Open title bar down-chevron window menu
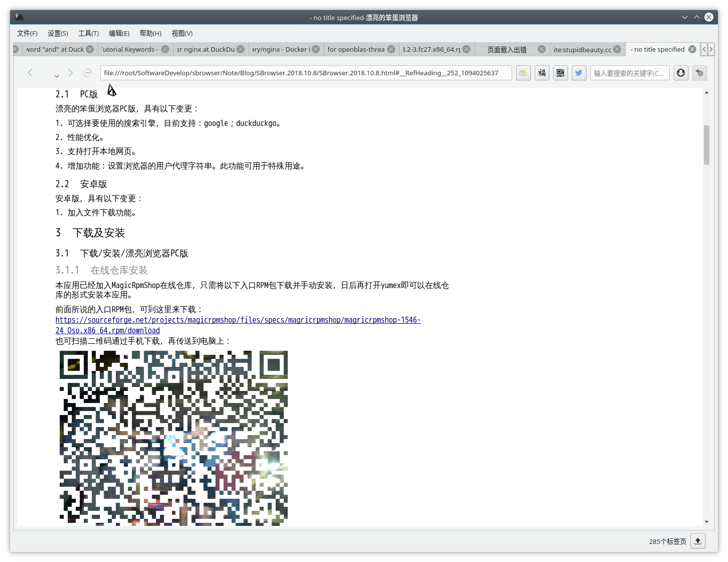This screenshot has height=562, width=728. coord(684,17)
